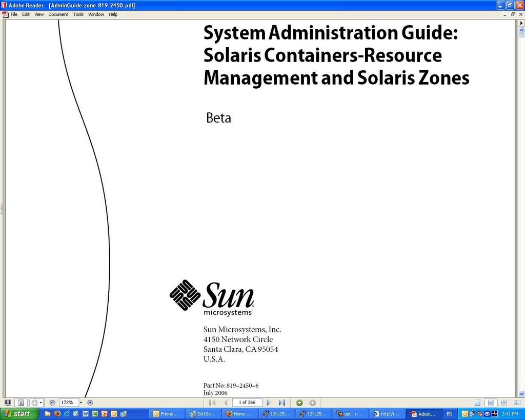Click the yellow clock tray icon

click(465, 414)
